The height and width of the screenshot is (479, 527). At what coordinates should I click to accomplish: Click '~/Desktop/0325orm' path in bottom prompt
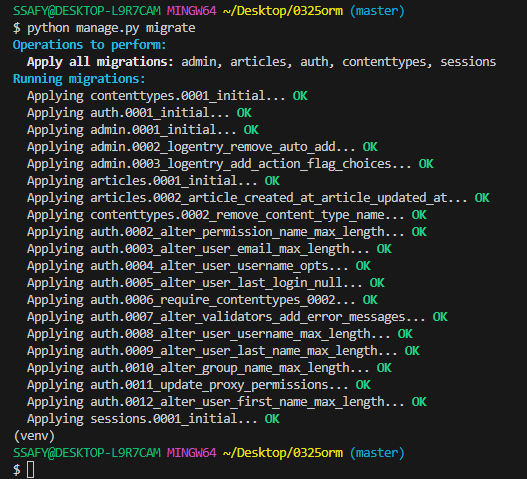pos(283,453)
